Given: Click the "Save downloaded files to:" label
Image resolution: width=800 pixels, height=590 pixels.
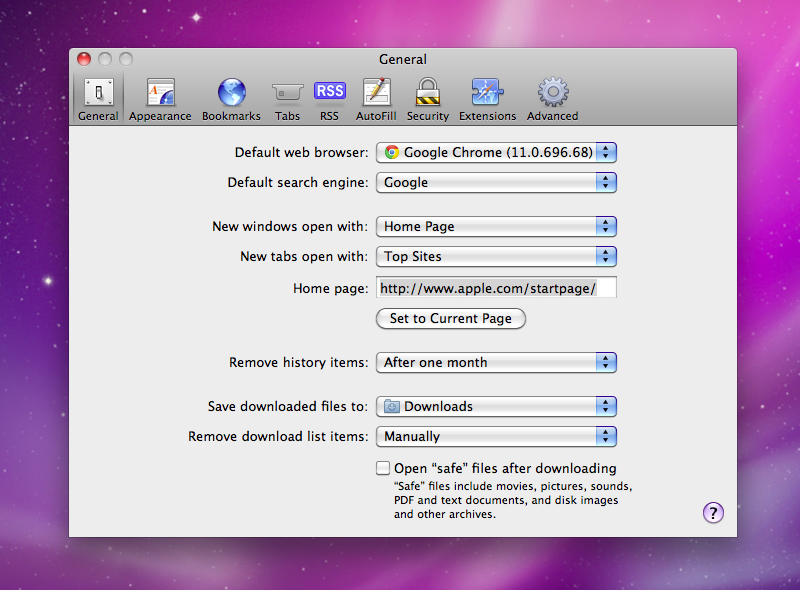Looking at the screenshot, I should point(288,406).
